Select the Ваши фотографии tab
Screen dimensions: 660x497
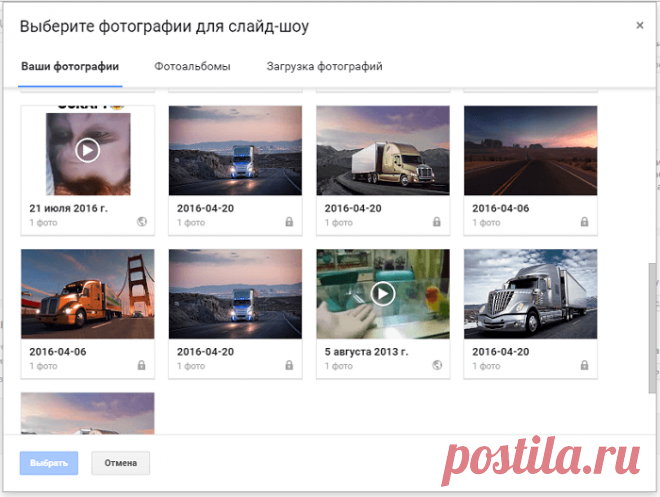click(x=70, y=66)
